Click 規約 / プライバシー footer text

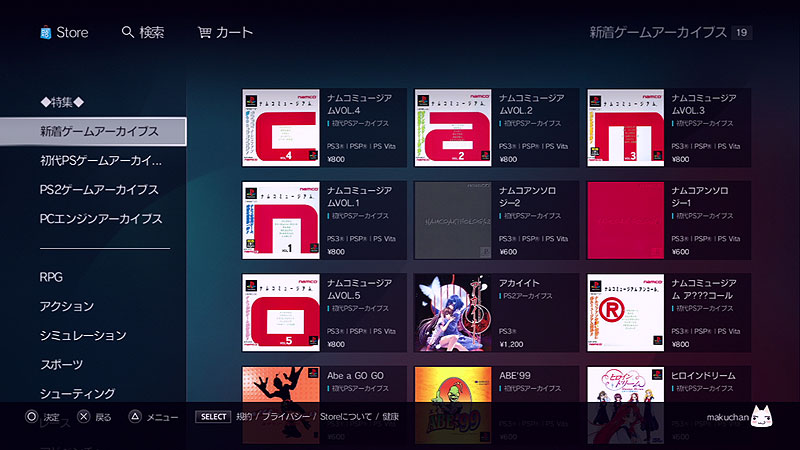(273, 417)
